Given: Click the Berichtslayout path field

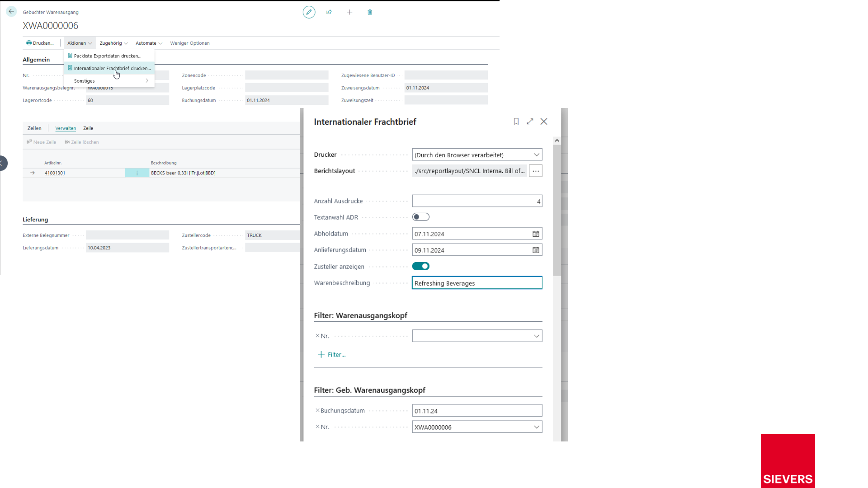Looking at the screenshot, I should tap(470, 171).
